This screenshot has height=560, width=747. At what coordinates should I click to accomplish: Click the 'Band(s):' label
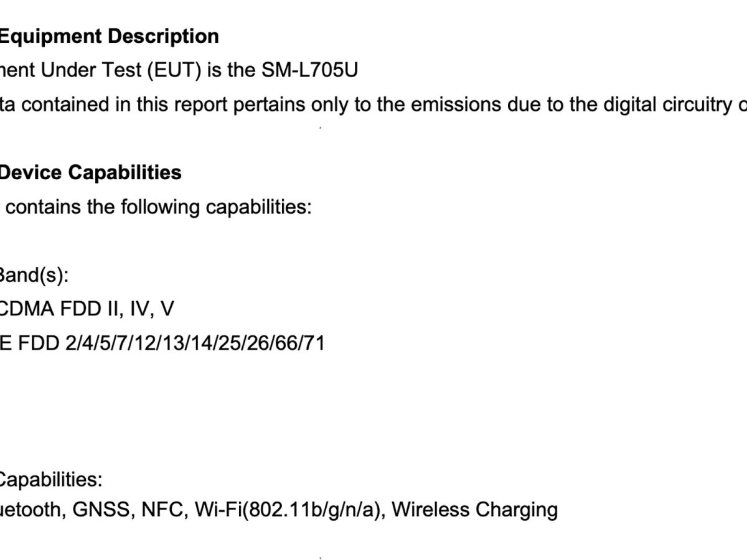coord(34,275)
